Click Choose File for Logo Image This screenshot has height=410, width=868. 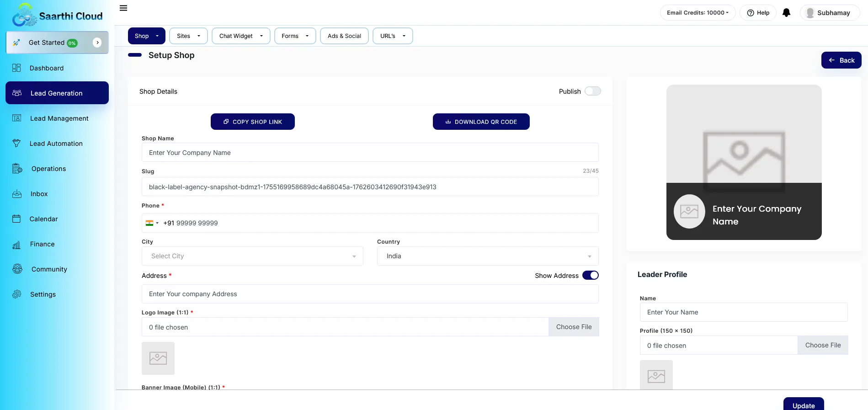pyautogui.click(x=574, y=327)
